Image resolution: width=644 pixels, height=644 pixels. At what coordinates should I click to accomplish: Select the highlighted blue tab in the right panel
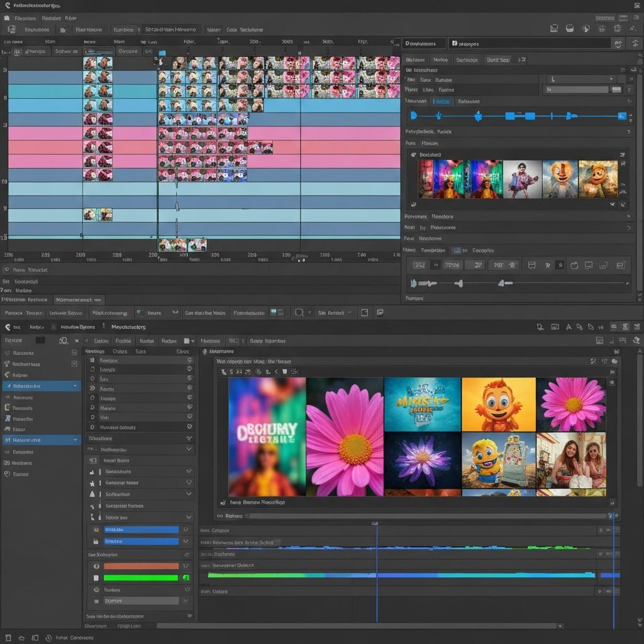click(442, 101)
